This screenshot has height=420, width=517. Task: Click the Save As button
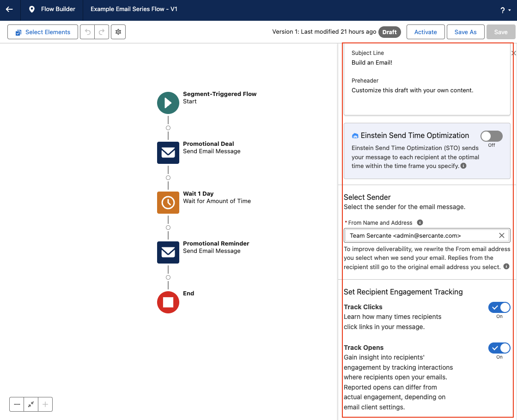[465, 32]
